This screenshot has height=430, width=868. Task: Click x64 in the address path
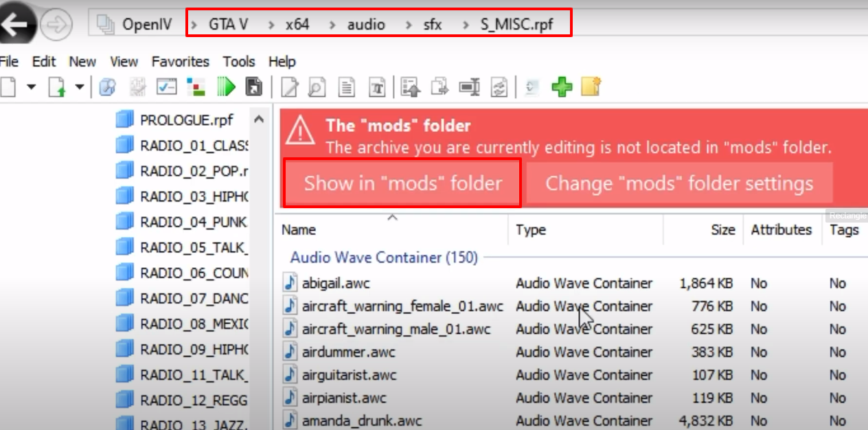(x=297, y=25)
